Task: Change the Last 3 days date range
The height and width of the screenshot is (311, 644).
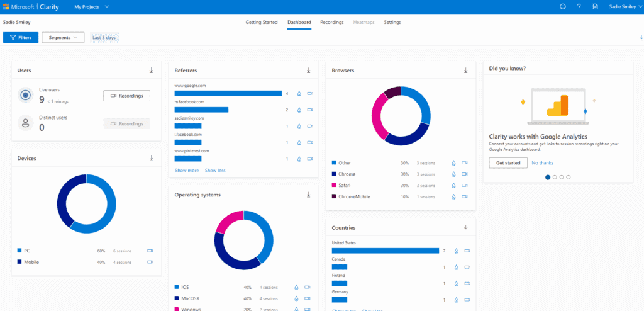Action: [104, 37]
